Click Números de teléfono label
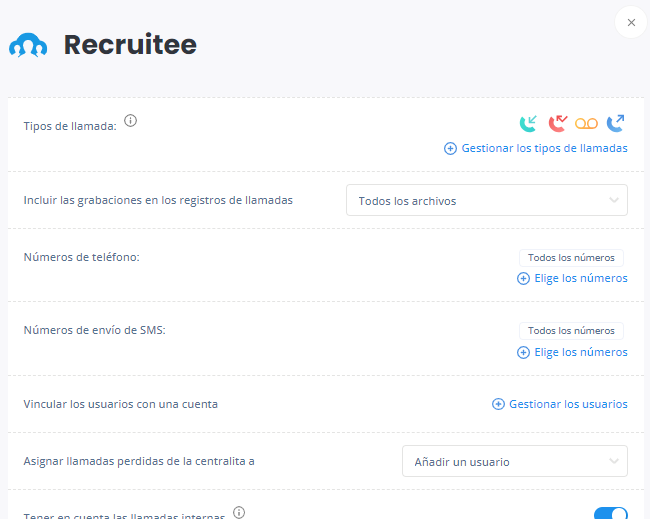 coord(82,257)
